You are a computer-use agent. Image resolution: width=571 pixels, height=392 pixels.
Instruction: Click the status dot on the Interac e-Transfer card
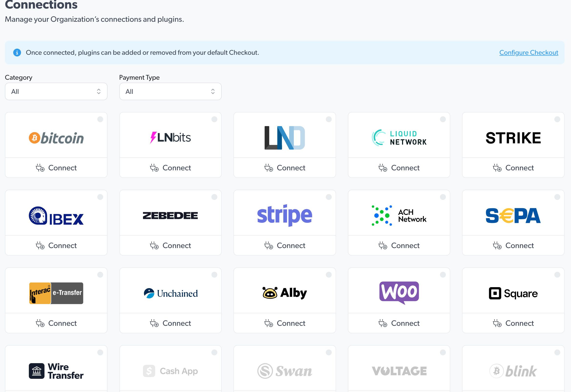pos(100,275)
